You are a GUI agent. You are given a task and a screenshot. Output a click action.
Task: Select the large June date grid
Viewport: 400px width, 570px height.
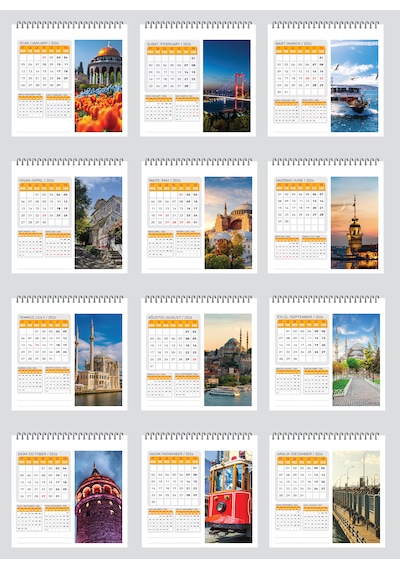pyautogui.click(x=300, y=212)
